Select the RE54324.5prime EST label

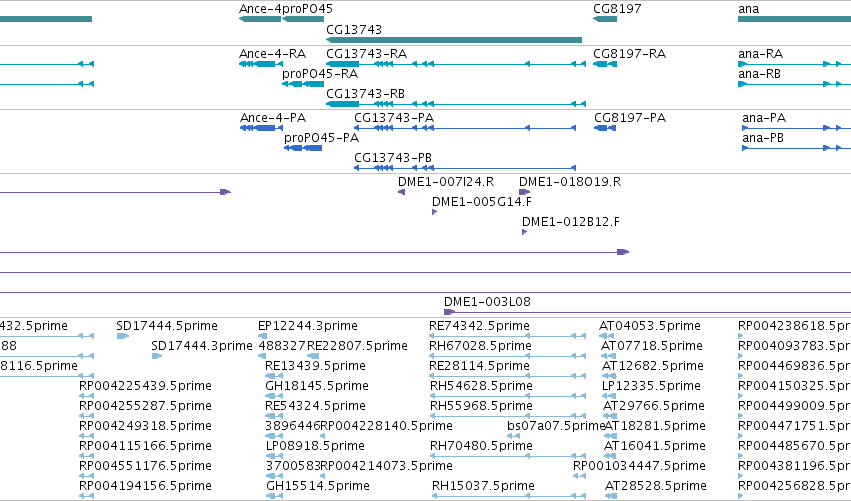[x=315, y=406]
